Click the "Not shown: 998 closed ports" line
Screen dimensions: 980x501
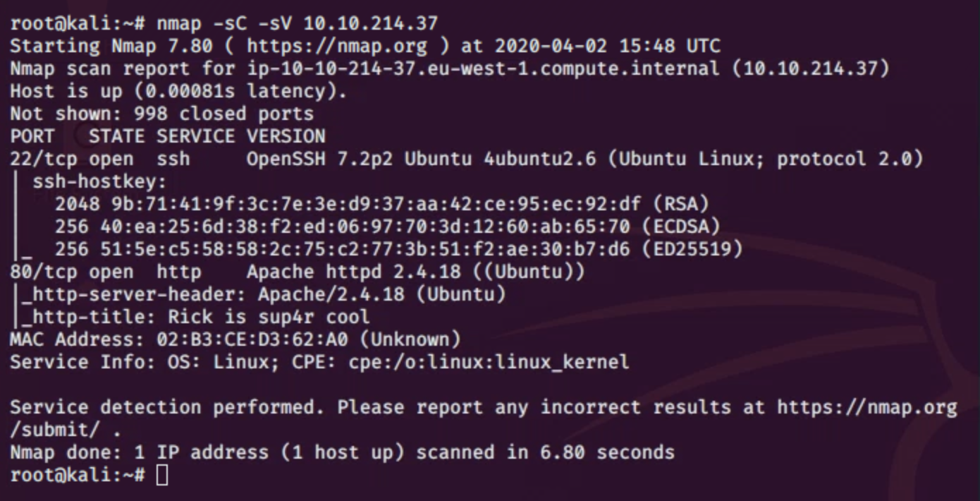tap(162, 114)
